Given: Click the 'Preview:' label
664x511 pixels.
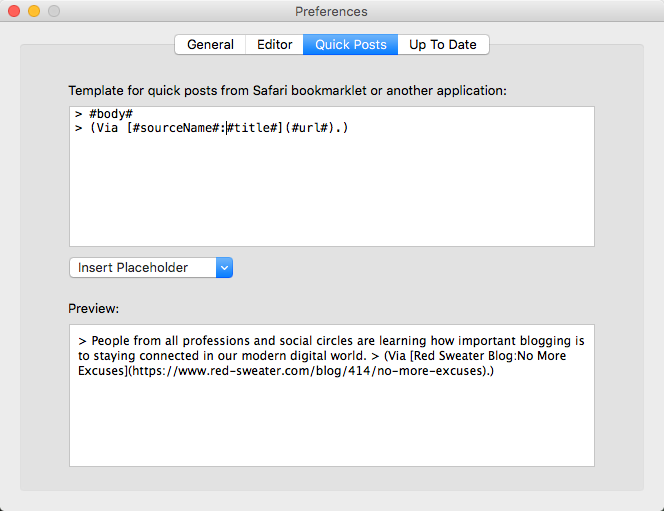Looking at the screenshot, I should pos(94,308).
